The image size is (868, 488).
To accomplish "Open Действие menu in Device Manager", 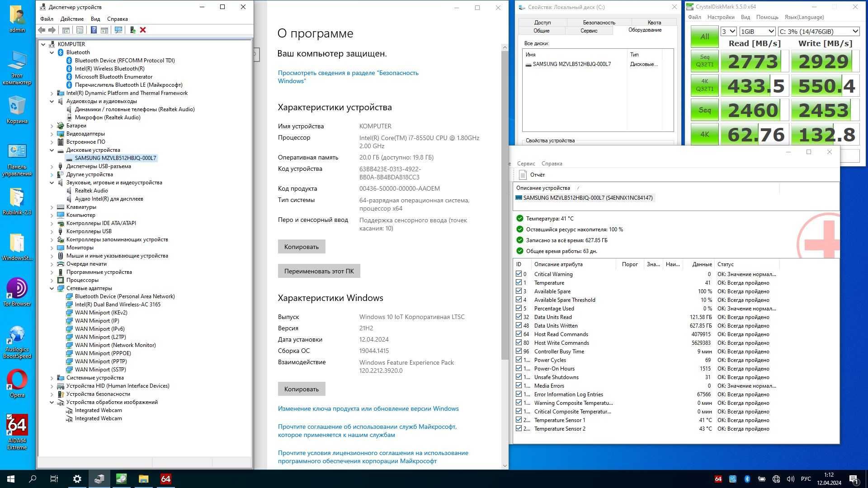I will coord(72,19).
